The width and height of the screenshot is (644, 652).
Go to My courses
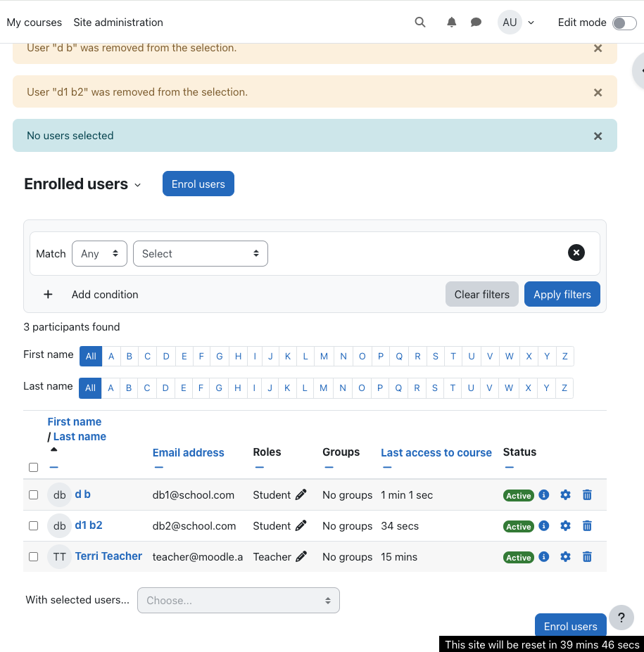(34, 23)
